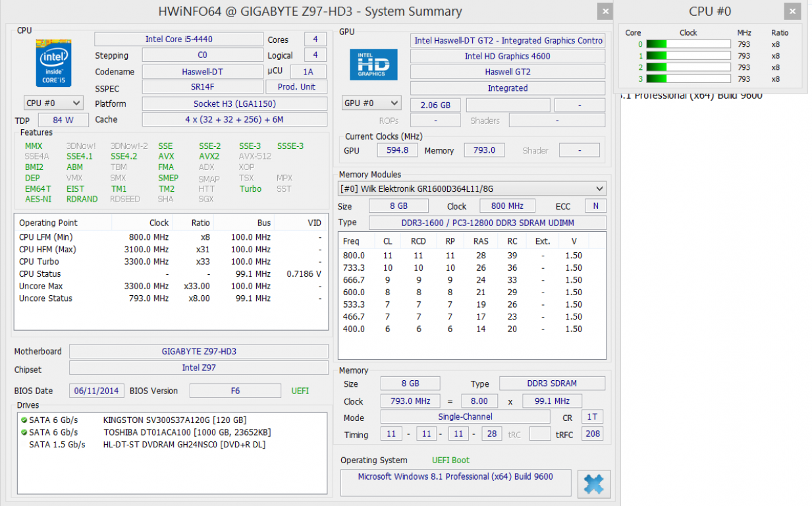Click the TDP 84 W field

(x=64, y=120)
